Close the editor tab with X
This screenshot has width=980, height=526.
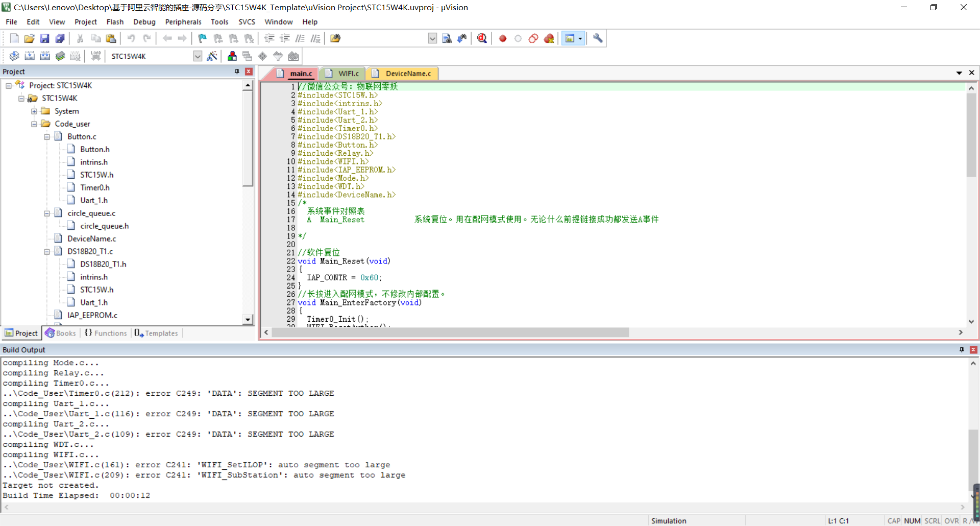coord(971,73)
